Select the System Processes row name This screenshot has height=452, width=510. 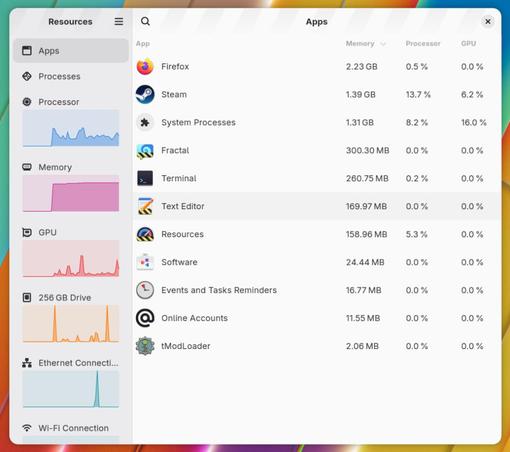(x=198, y=123)
